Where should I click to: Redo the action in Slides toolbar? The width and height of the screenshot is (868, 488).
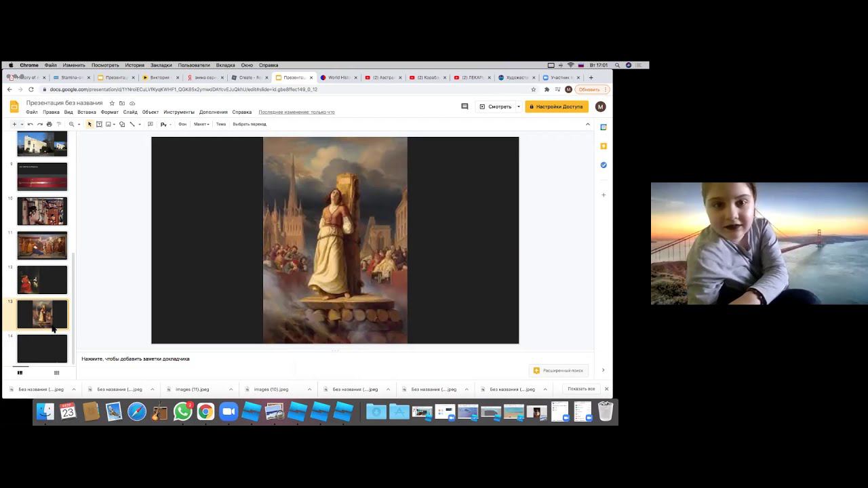click(x=39, y=124)
